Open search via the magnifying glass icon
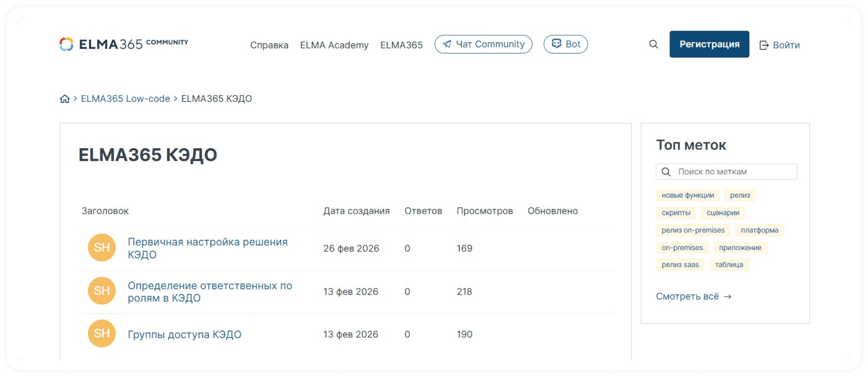Image resolution: width=868 pixels, height=377 pixels. pyautogui.click(x=653, y=45)
